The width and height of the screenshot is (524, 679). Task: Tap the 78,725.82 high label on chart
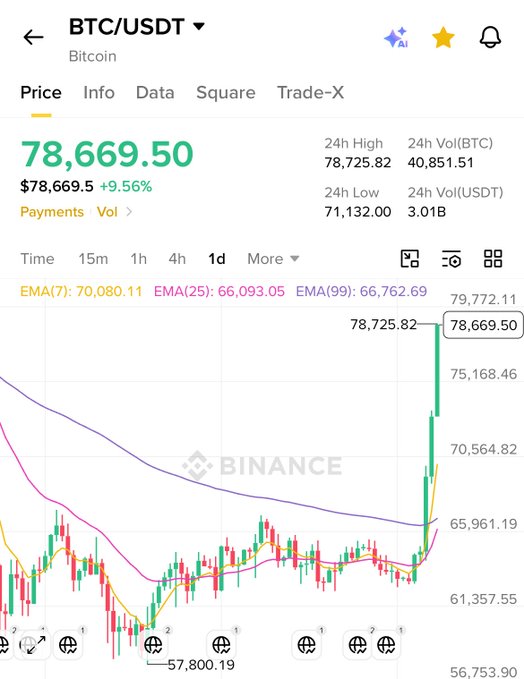[x=383, y=324]
